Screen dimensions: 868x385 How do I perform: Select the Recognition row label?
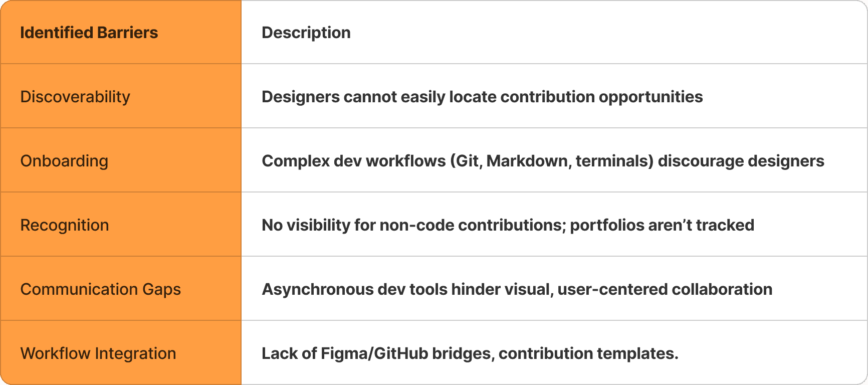point(65,225)
